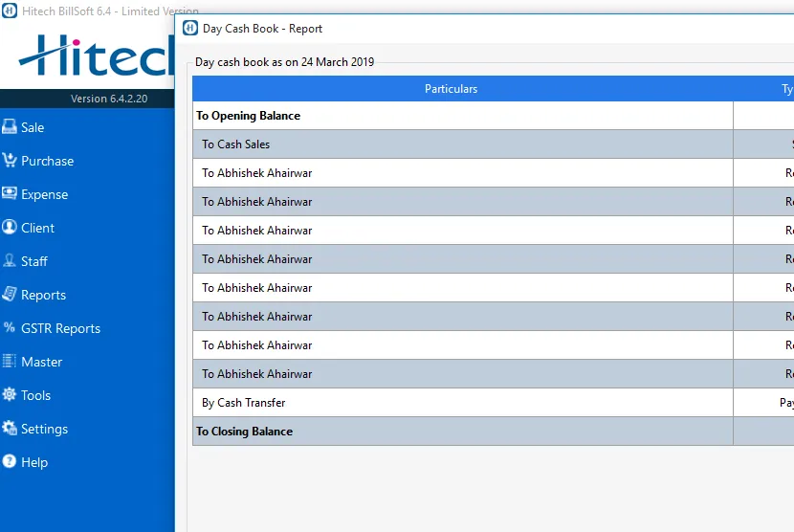
Task: Click the Settings icon in sidebar
Action: [10, 429]
